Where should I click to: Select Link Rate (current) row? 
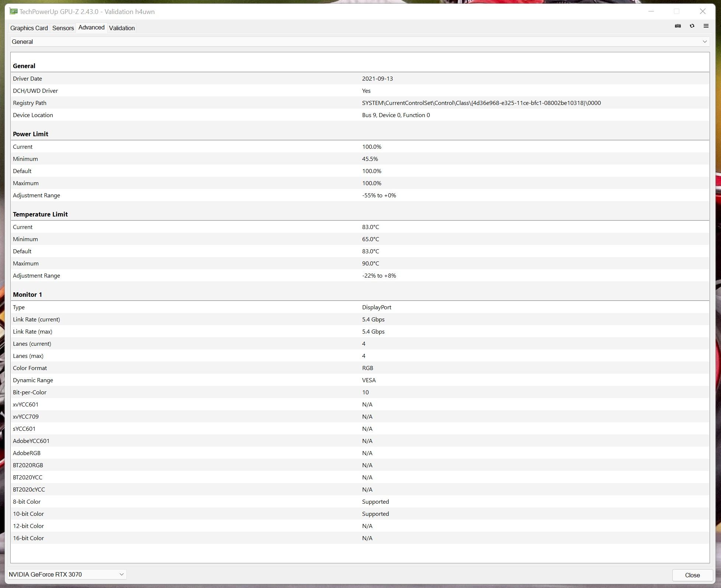360,319
